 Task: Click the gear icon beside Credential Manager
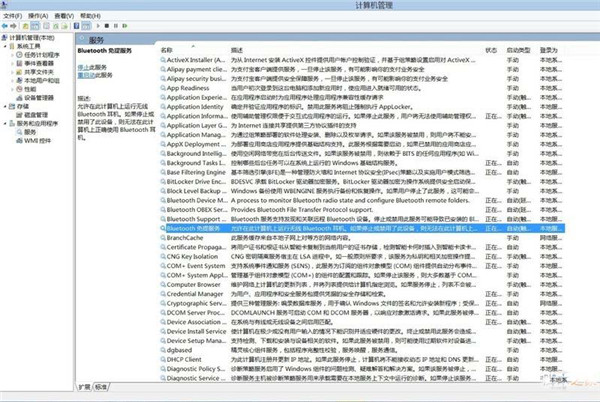163,294
